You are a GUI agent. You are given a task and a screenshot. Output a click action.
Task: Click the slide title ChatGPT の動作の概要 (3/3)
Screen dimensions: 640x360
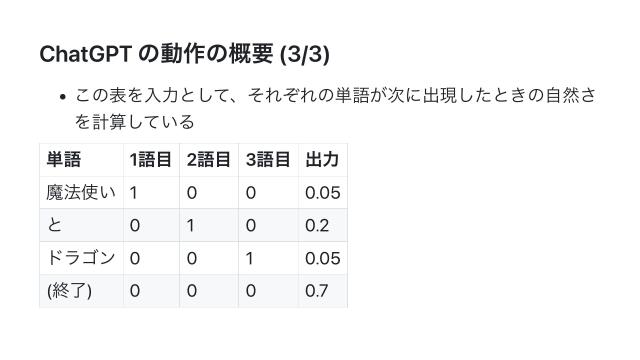point(184,54)
